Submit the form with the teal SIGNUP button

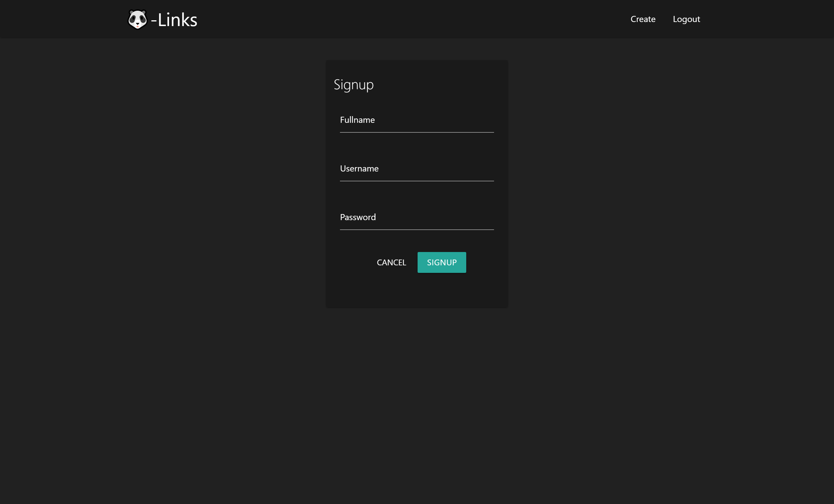pyautogui.click(x=441, y=262)
